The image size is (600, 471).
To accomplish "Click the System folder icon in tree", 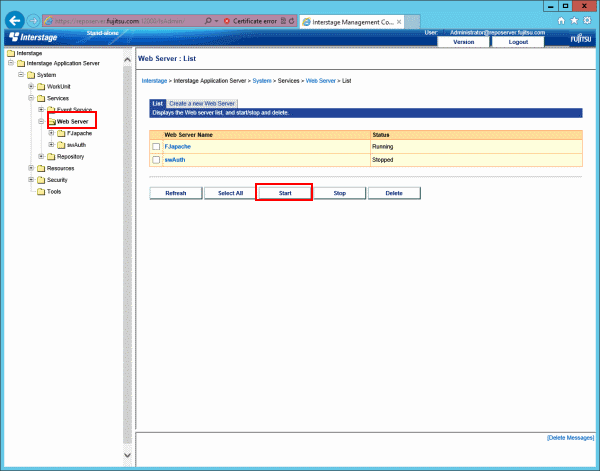I will (31, 75).
